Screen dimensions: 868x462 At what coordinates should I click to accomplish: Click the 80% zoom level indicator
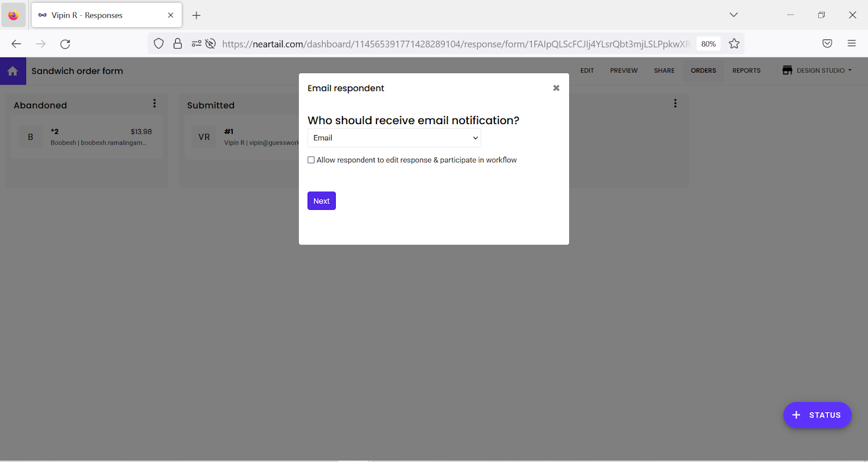709,44
